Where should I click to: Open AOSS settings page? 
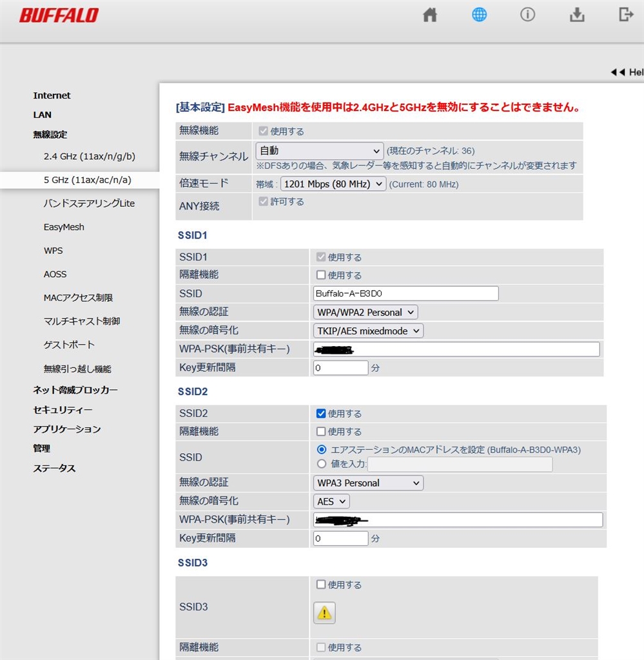pyautogui.click(x=55, y=275)
